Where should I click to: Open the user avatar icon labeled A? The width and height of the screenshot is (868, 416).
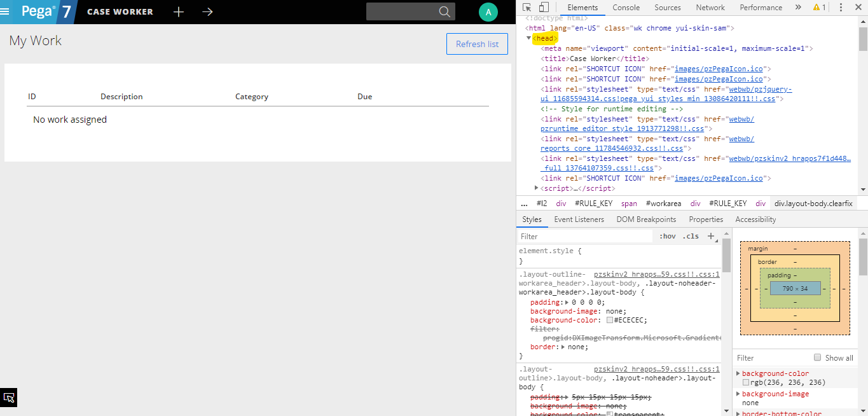(x=488, y=11)
